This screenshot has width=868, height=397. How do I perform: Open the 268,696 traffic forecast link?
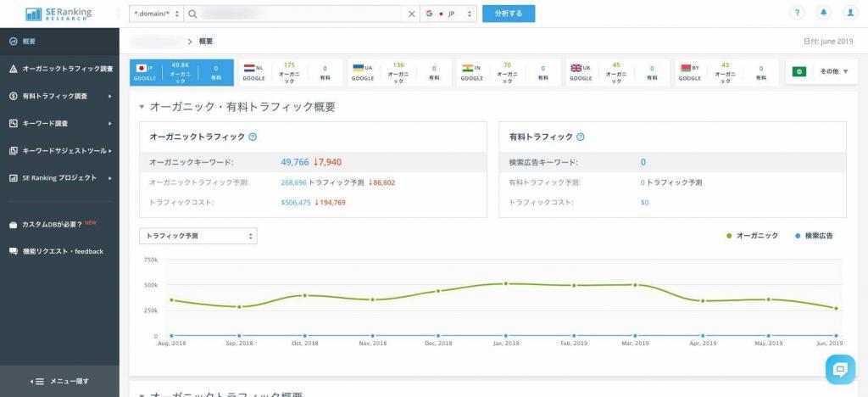point(294,182)
